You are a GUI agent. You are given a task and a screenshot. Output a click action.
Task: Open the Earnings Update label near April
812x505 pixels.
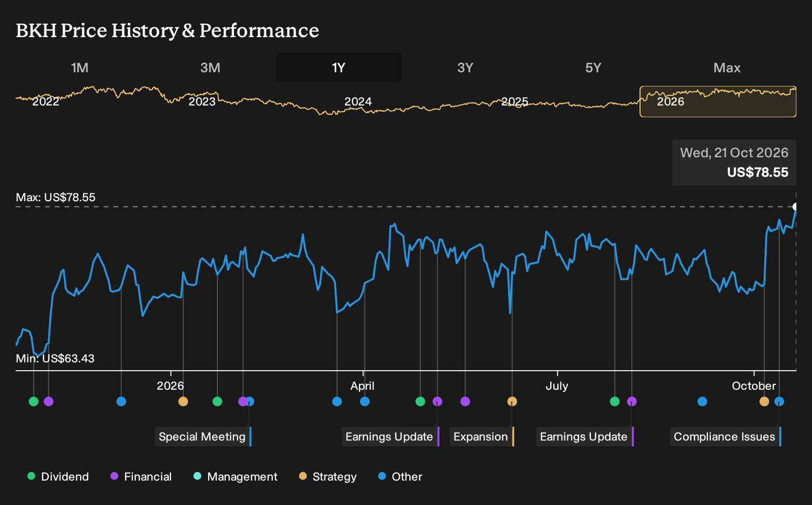click(390, 437)
